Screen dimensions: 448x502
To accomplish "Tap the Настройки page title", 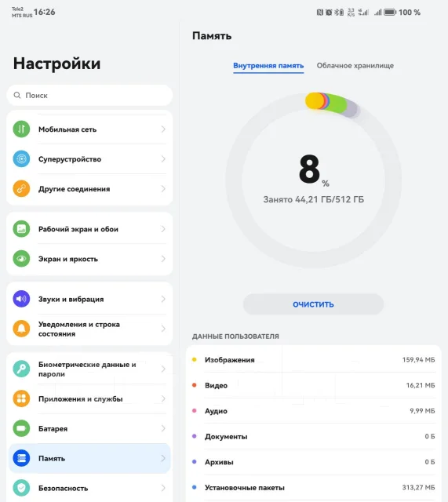I will [56, 64].
